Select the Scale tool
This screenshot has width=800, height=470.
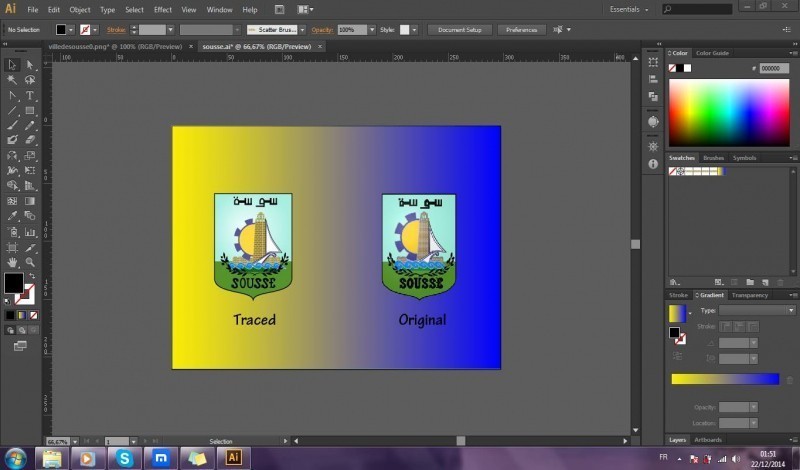[30, 156]
